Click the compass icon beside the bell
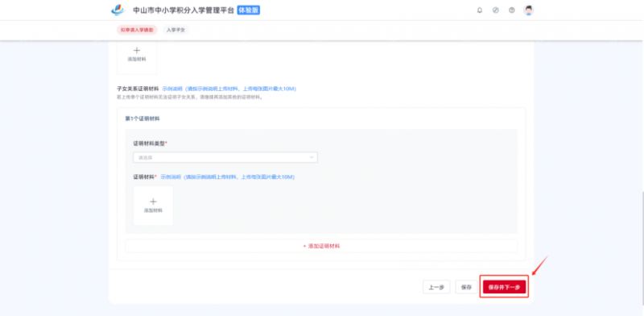 496,10
